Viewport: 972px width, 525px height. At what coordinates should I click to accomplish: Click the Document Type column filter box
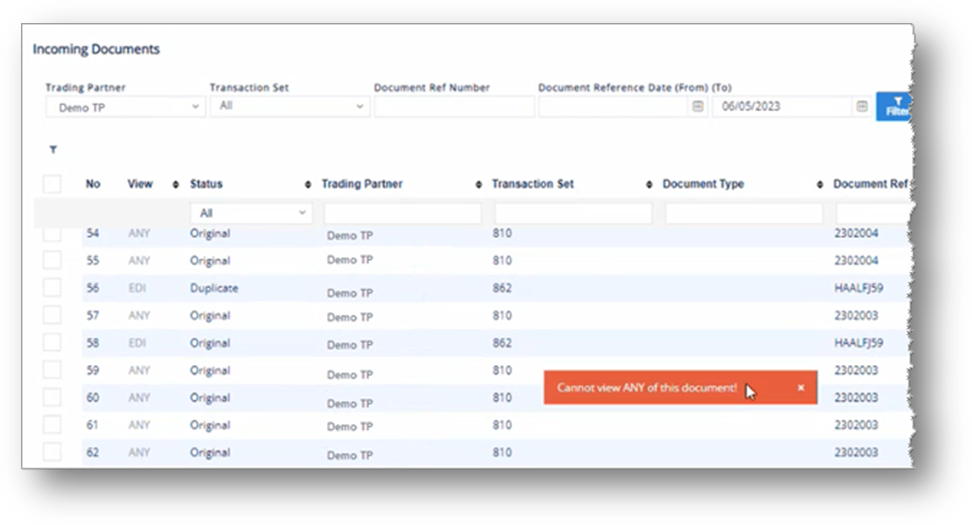coord(744,213)
